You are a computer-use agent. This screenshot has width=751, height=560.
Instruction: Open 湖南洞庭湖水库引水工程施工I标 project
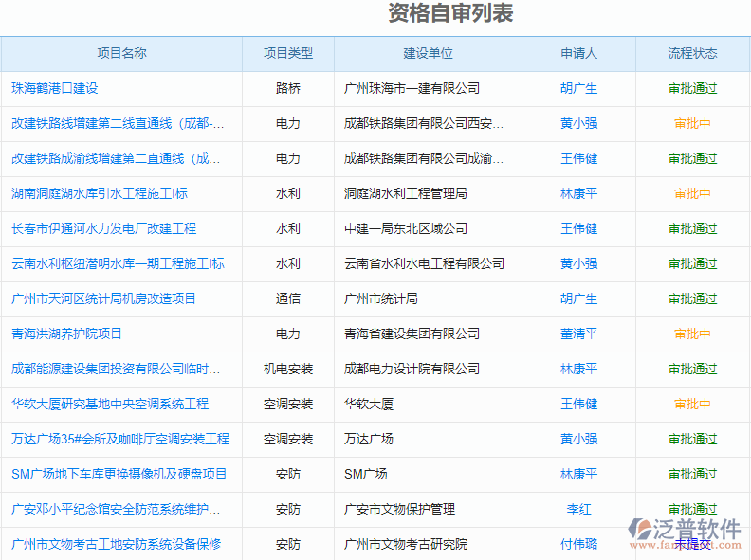100,193
